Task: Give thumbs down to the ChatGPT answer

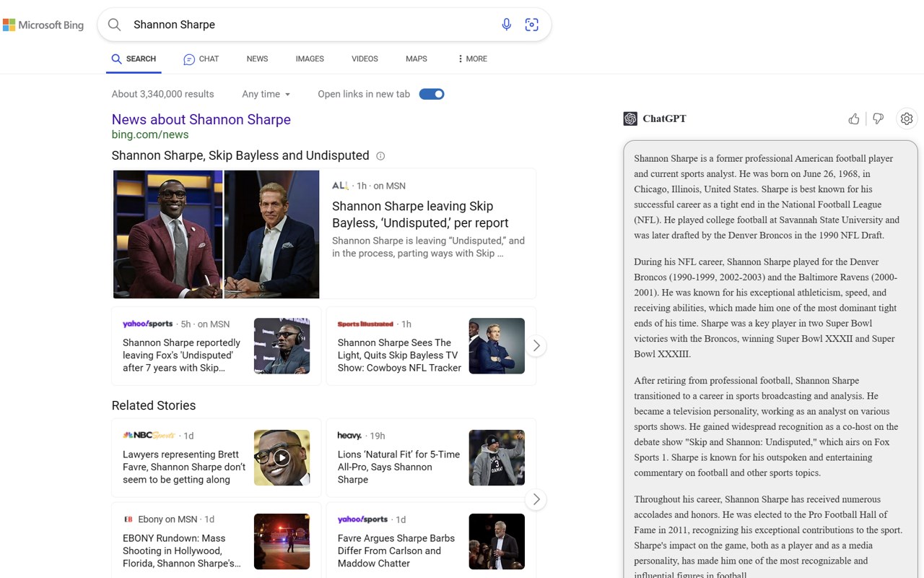Action: (878, 118)
